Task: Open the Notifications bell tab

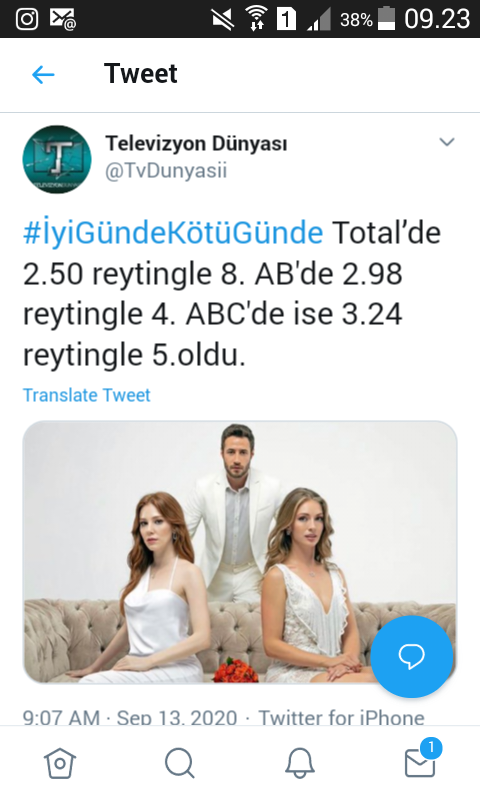Action: 299,763
